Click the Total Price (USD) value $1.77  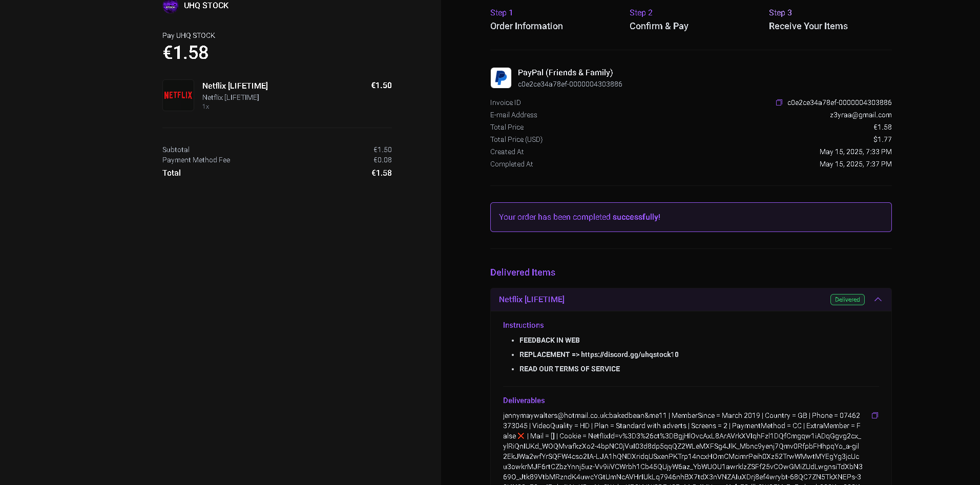click(x=883, y=139)
